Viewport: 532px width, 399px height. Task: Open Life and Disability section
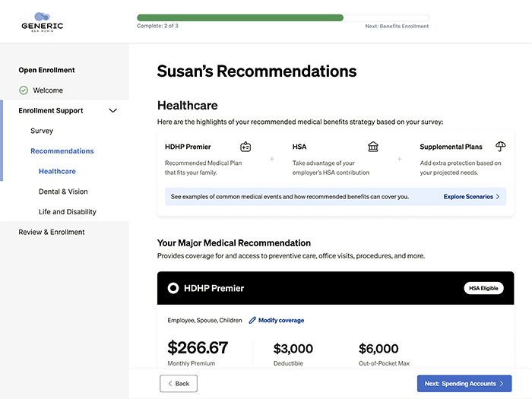pyautogui.click(x=68, y=212)
